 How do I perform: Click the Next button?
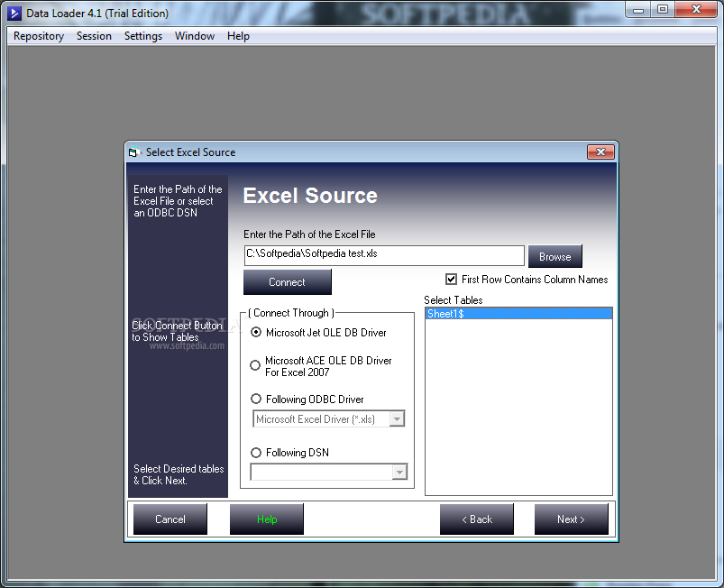pos(572,519)
